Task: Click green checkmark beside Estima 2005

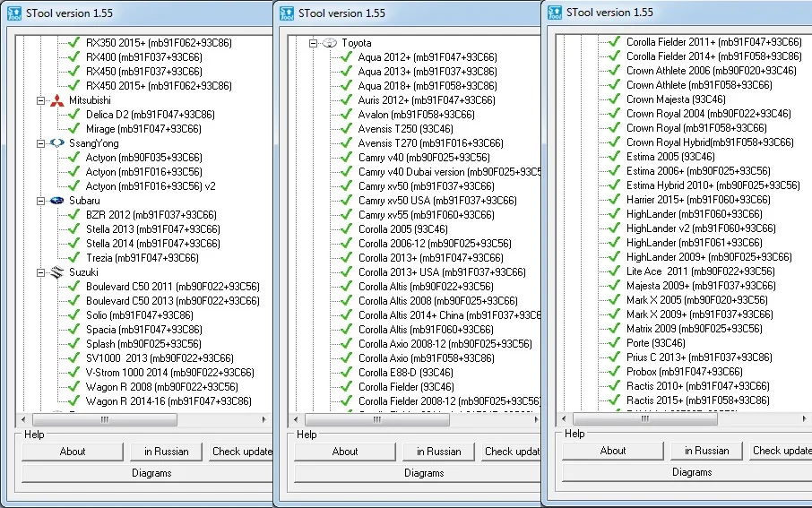Action: click(615, 157)
